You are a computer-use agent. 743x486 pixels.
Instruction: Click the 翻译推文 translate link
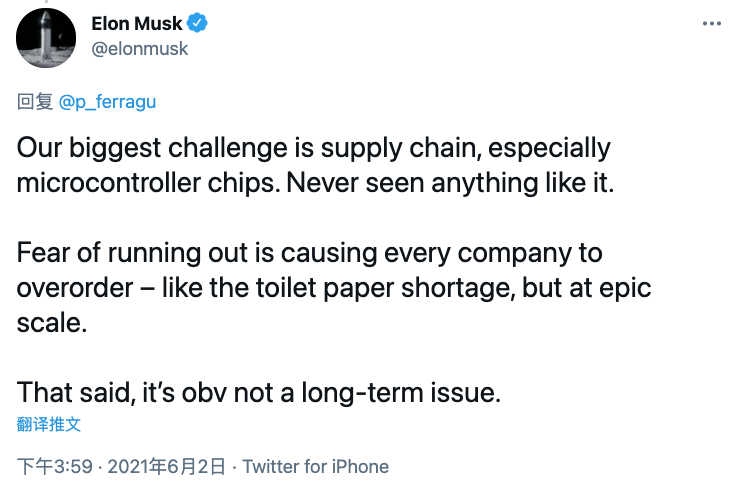click(49, 424)
